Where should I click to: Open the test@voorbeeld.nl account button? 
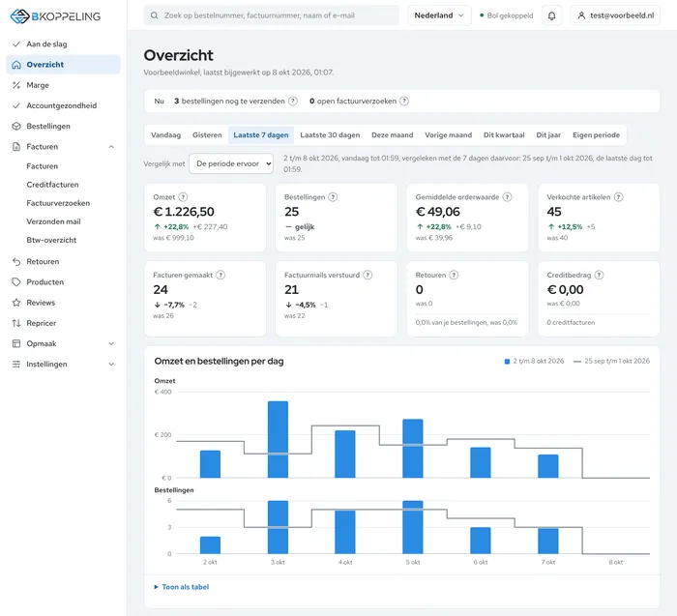click(x=615, y=15)
